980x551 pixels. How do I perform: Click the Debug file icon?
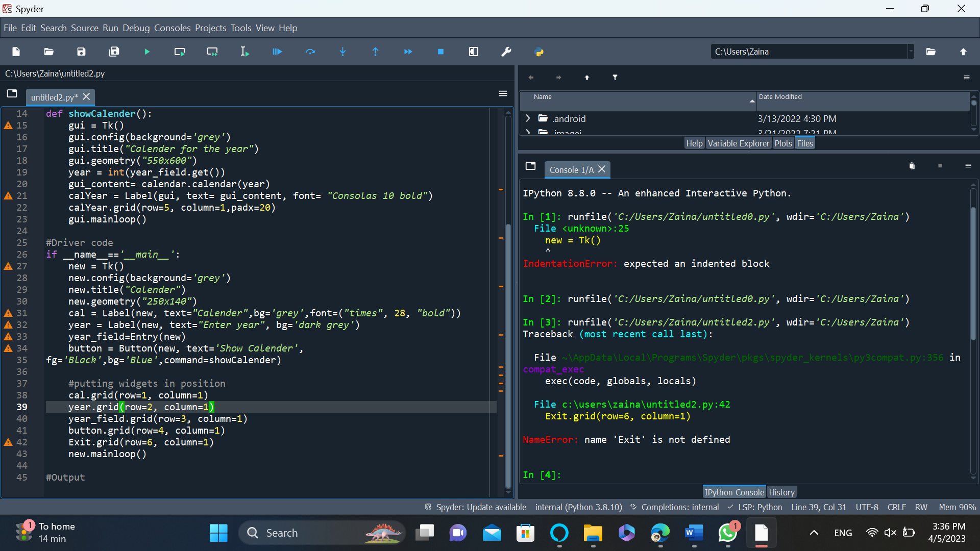point(277,52)
